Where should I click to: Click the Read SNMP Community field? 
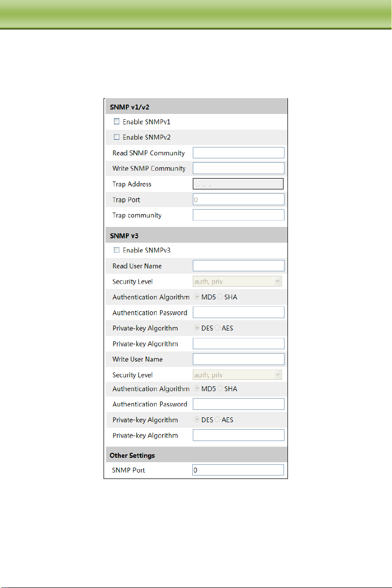(x=238, y=152)
